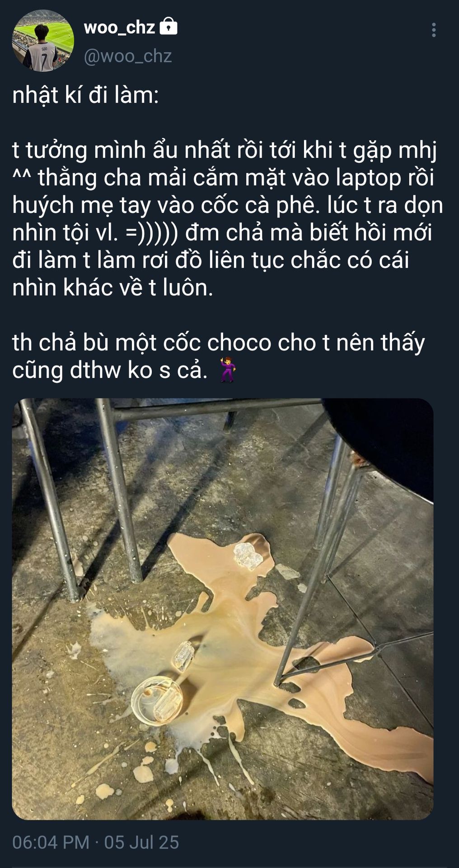Viewport: 459px width, 868px height.
Task: Open the three-dot more options menu
Action: coord(434,30)
